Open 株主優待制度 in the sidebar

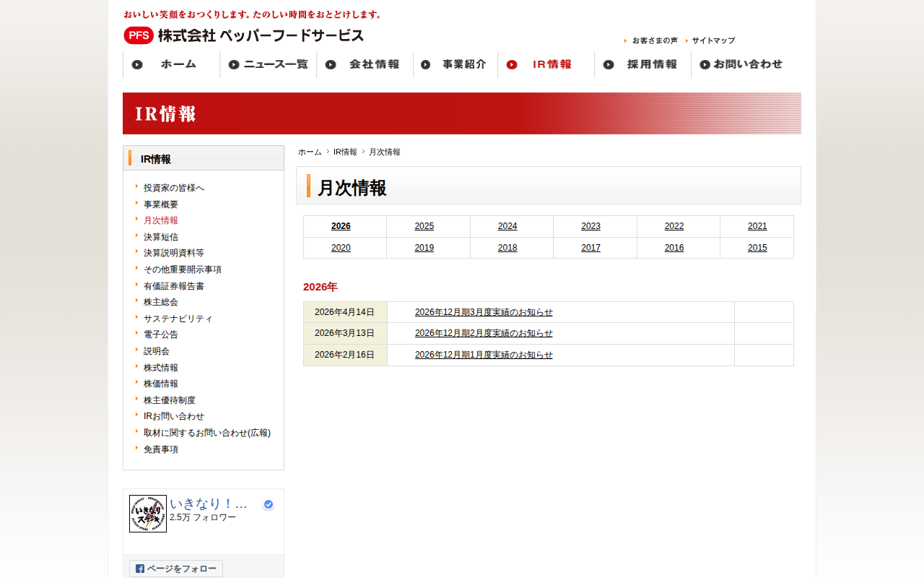170,400
